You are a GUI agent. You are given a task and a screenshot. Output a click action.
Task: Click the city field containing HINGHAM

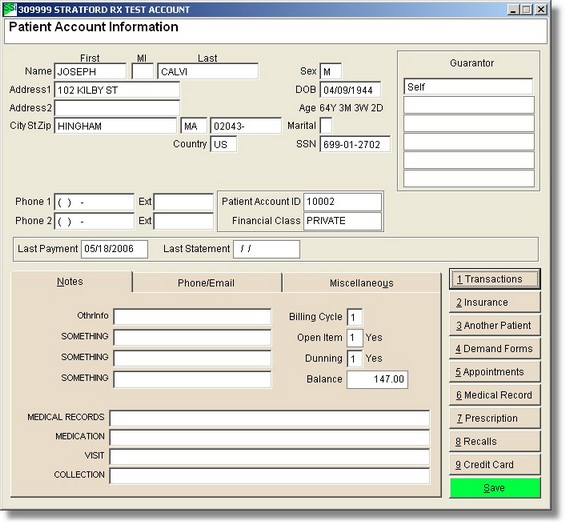[116, 126]
